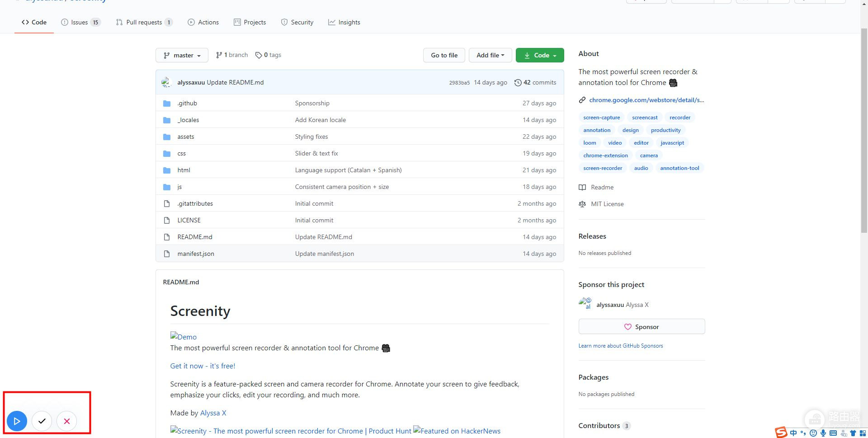Toggle Sogou punctuation mode
This screenshot has height=438, width=868.
point(803,433)
